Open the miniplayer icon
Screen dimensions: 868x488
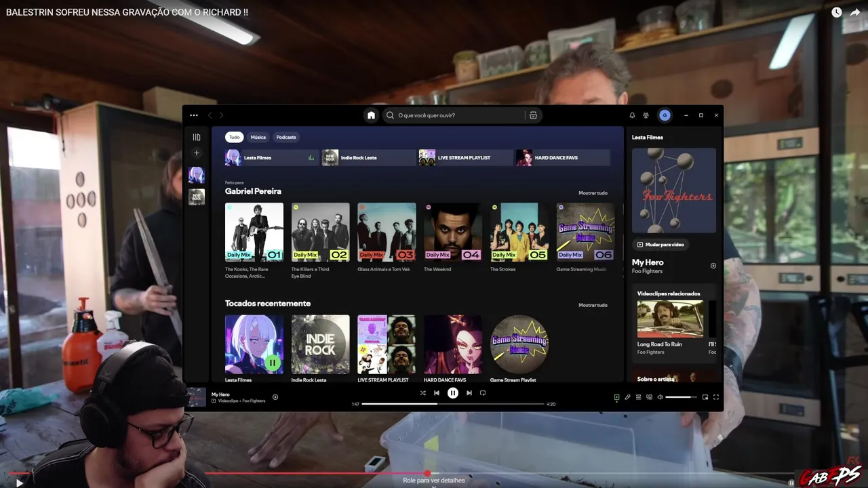[x=705, y=397]
